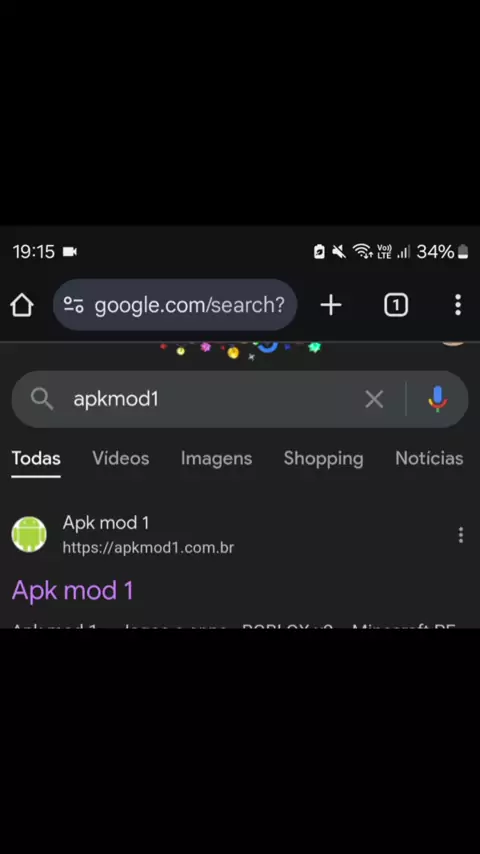Clear the apkmod1 search query
Screen dimensions: 480x854
pos(374,399)
